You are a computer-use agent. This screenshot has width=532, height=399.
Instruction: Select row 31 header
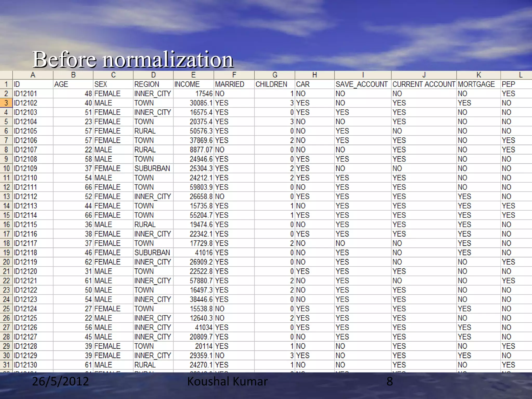pyautogui.click(x=6, y=365)
